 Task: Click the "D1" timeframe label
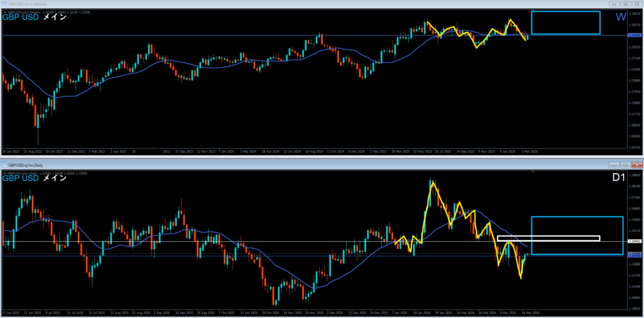pyautogui.click(x=619, y=178)
